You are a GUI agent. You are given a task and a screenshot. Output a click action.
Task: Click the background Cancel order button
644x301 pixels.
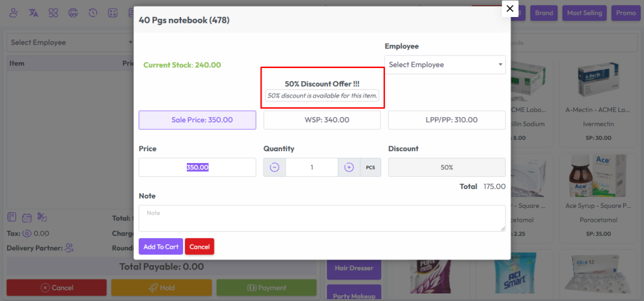point(57,287)
